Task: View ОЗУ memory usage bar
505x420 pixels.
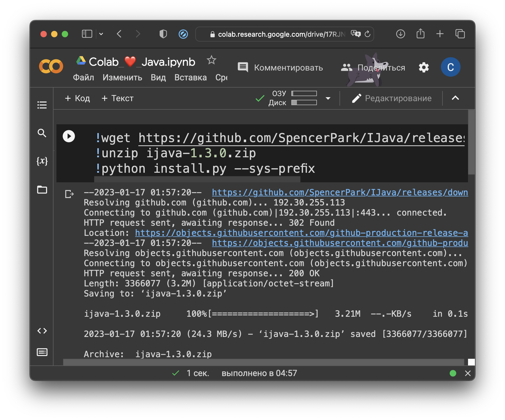Action: (x=304, y=93)
